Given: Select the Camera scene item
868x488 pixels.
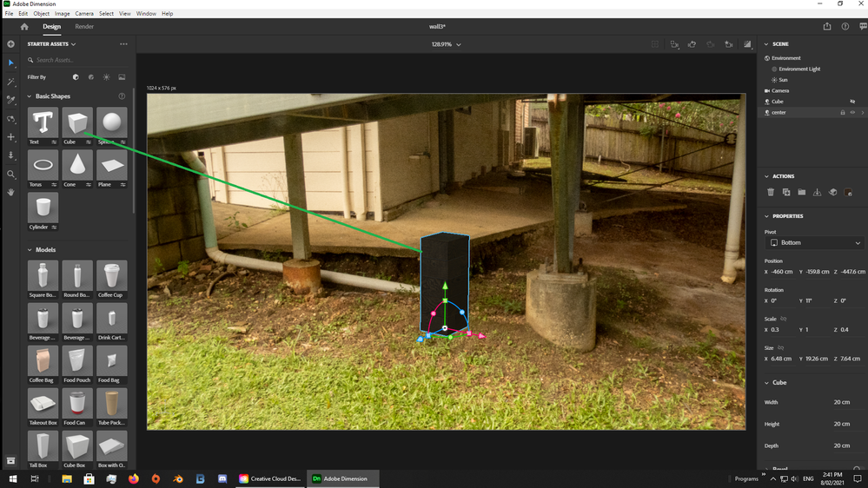Looking at the screenshot, I should tap(780, 90).
